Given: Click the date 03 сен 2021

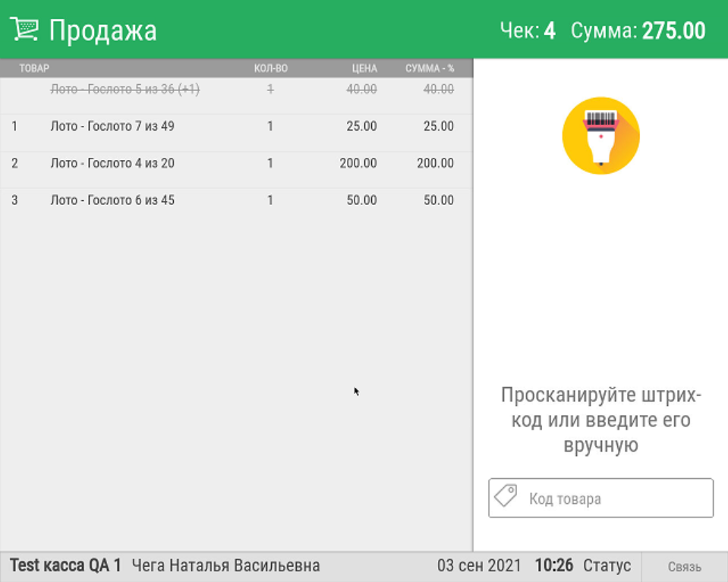Looking at the screenshot, I should point(479,566).
